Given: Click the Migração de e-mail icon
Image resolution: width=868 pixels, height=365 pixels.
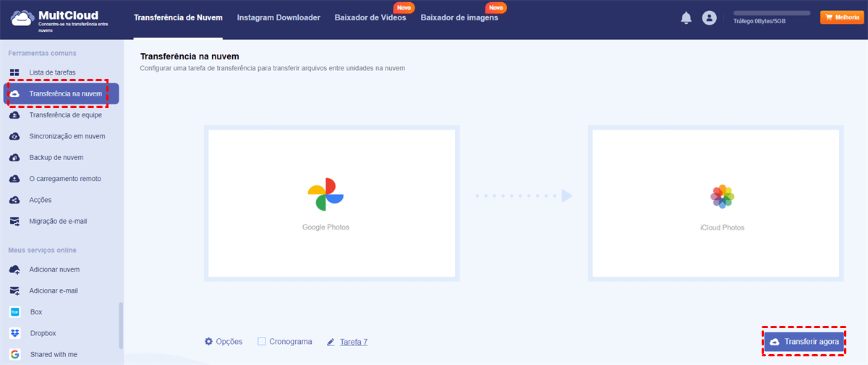Looking at the screenshot, I should [14, 221].
